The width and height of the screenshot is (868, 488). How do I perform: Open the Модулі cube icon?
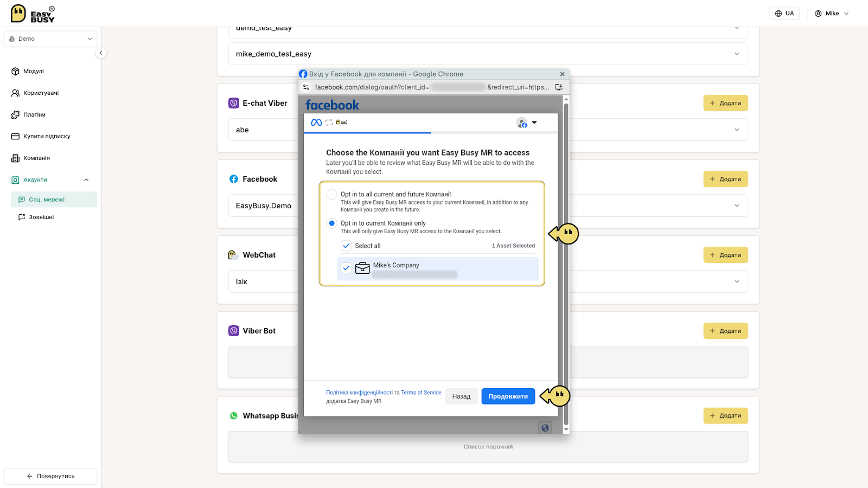[15, 71]
